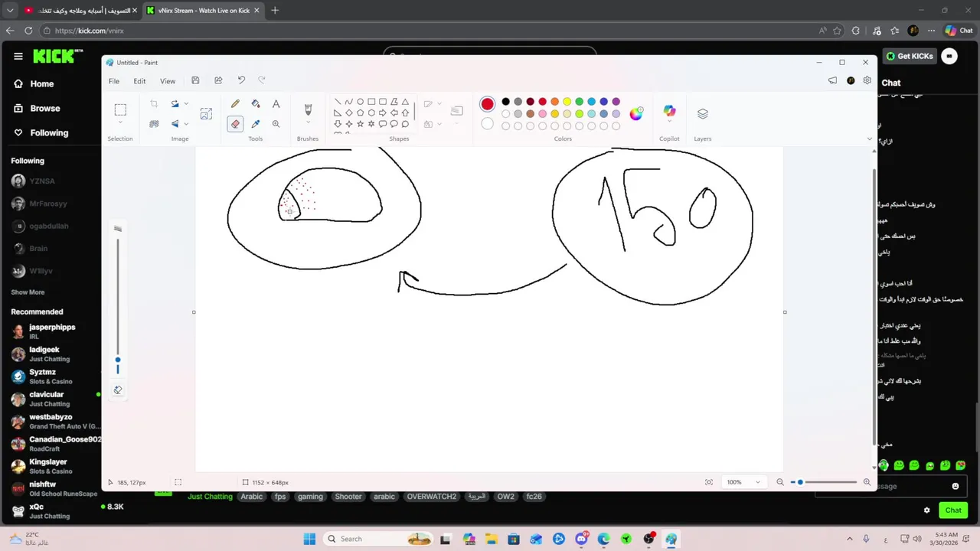980x551 pixels.
Task: Click the green Chat send button
Action: coord(952,510)
